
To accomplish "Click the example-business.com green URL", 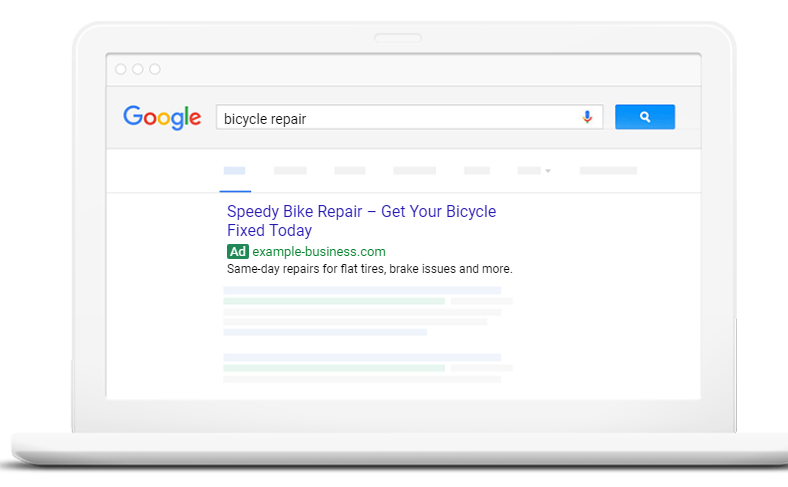I will click(x=318, y=251).
